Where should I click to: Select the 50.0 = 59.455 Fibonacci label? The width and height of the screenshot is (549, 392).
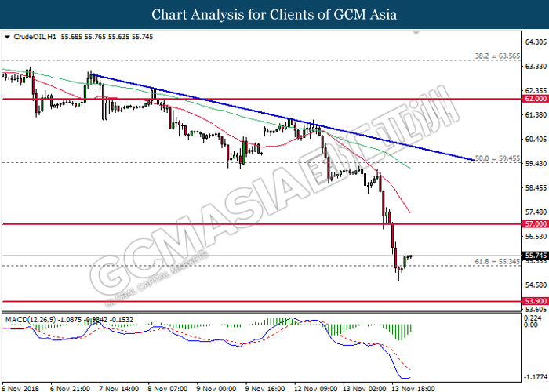(497, 158)
